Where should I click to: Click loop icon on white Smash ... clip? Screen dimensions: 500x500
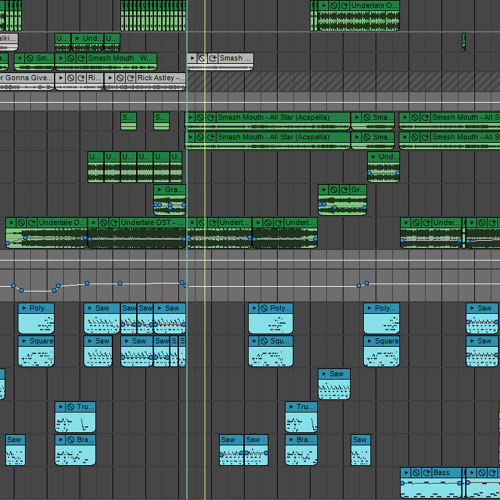point(213,58)
